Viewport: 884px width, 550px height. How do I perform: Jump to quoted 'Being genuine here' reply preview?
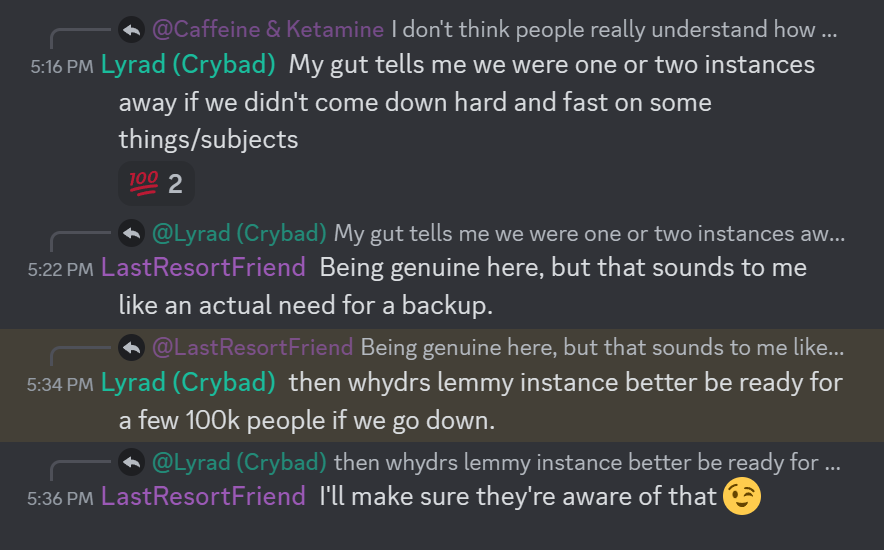pos(602,348)
